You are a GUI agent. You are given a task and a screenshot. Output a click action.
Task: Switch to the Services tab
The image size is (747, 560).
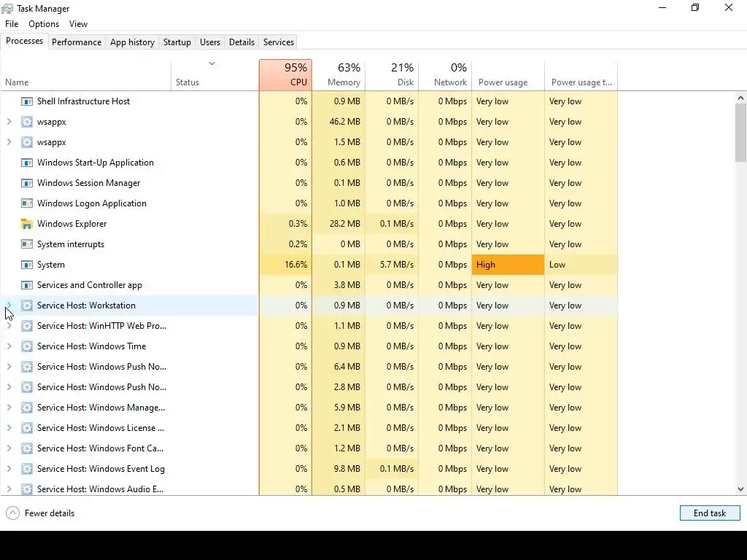tap(279, 42)
